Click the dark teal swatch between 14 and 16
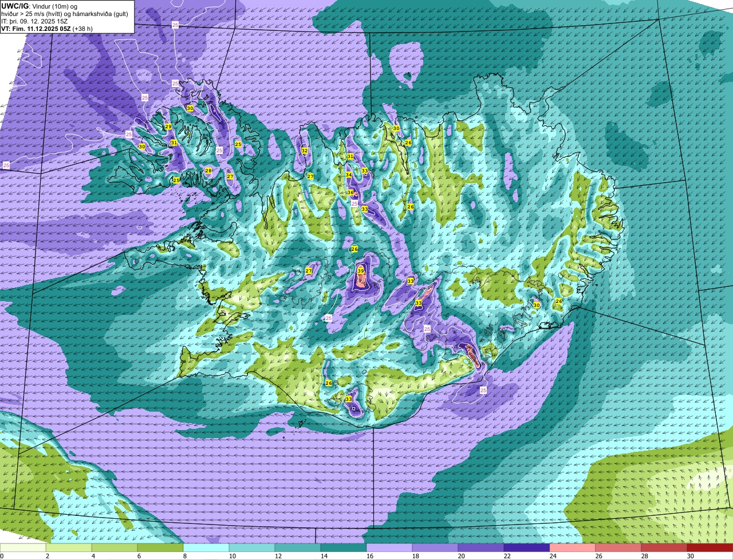The width and height of the screenshot is (733, 560). tap(344, 548)
